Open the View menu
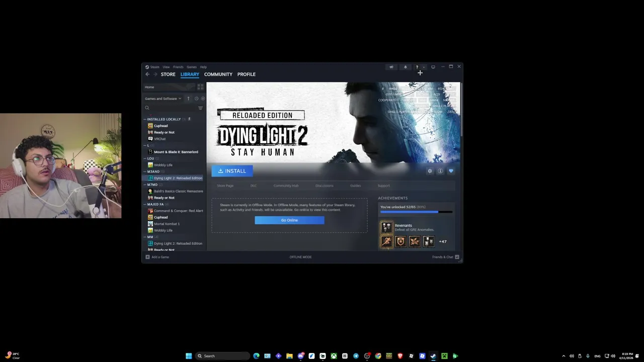The image size is (644, 362). coord(166,67)
